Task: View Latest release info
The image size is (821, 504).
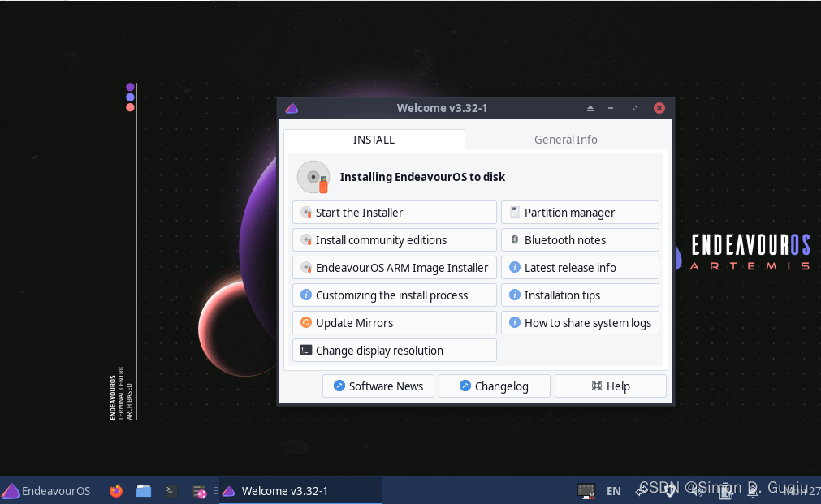Action: pos(580,268)
